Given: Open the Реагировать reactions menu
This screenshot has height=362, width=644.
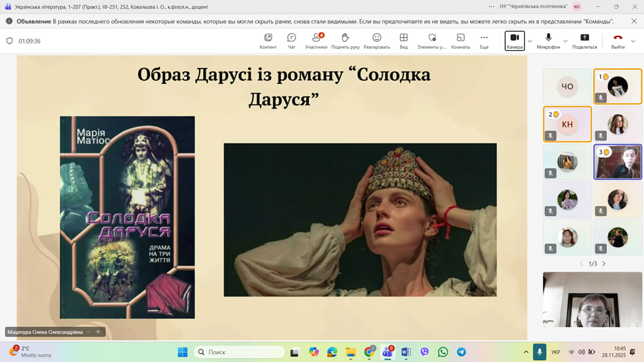Looking at the screenshot, I should [376, 40].
